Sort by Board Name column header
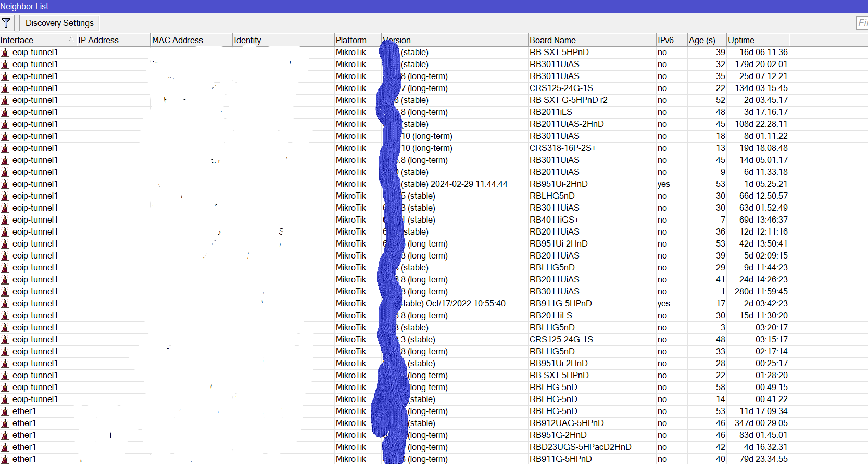Image resolution: width=868 pixels, height=464 pixels. pyautogui.click(x=592, y=40)
